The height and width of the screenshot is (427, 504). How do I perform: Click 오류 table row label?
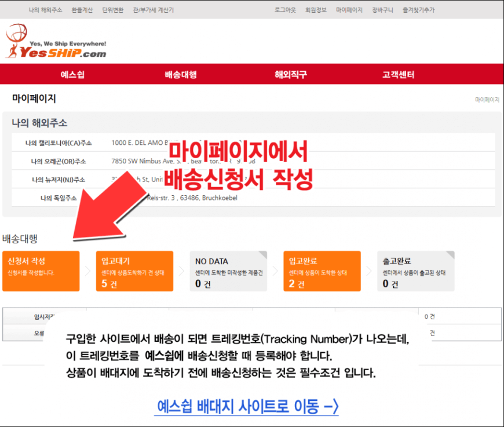coord(39,333)
